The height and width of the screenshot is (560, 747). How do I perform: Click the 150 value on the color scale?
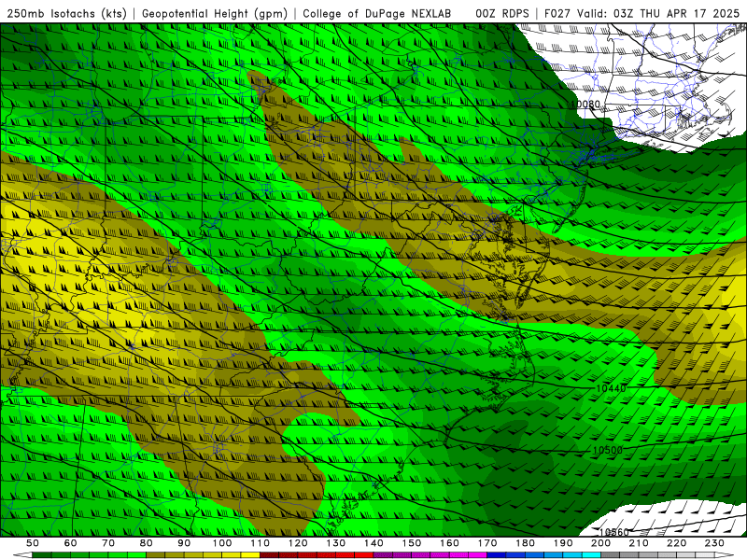[412, 543]
